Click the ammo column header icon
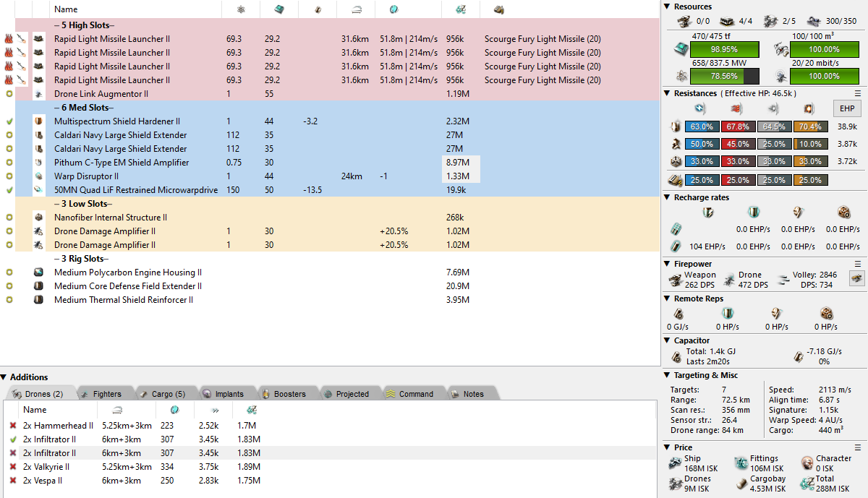This screenshot has height=498, width=868. coord(498,9)
